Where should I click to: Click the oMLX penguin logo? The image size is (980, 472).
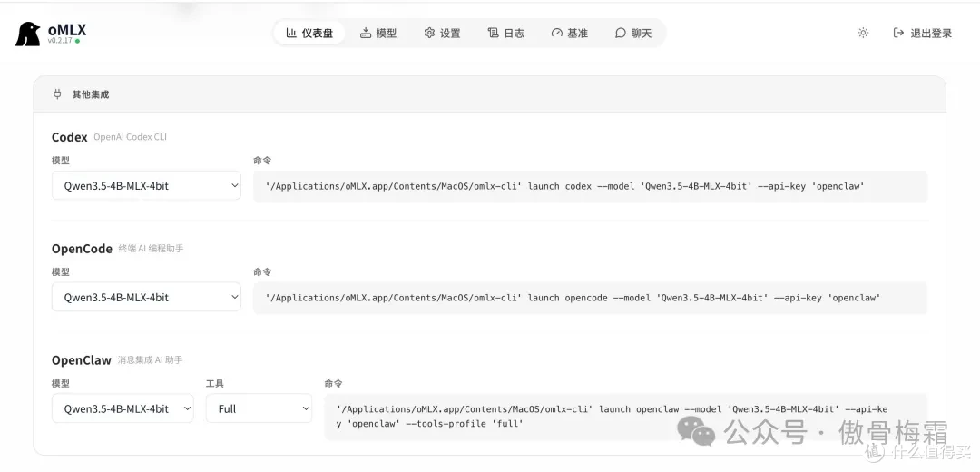pos(28,34)
